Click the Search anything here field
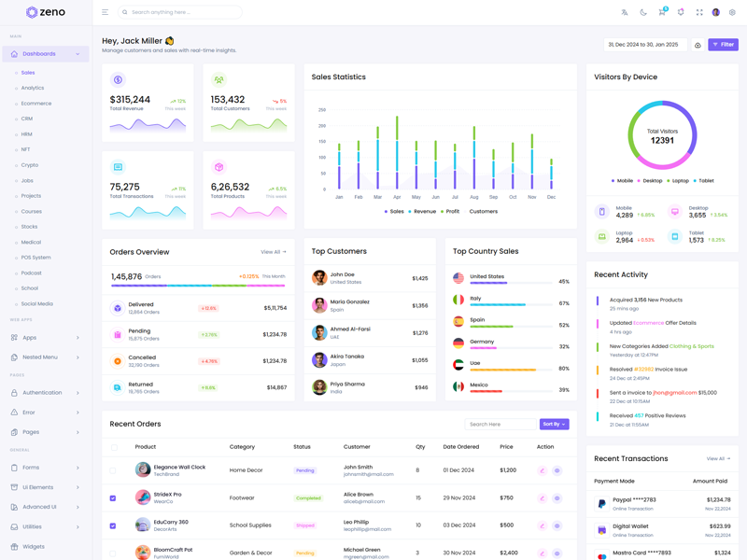Image resolution: width=747 pixels, height=560 pixels. point(183,12)
